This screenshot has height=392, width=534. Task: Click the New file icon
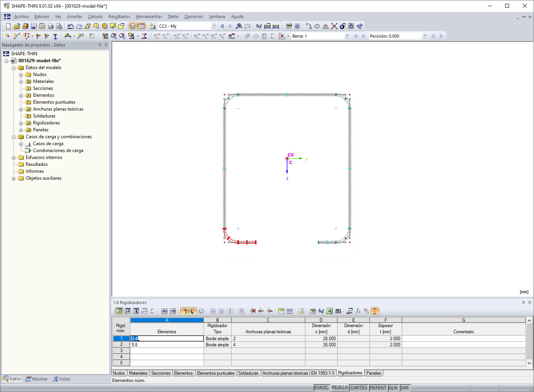8,26
